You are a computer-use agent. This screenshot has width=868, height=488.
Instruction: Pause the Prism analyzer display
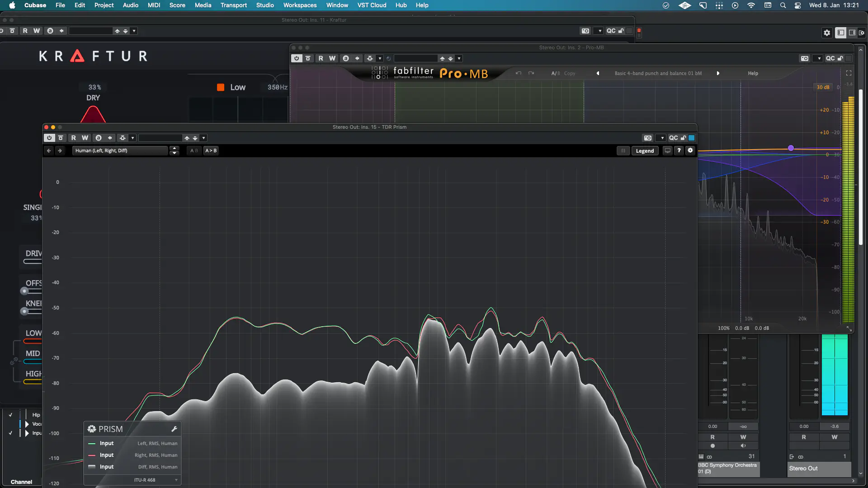[x=623, y=151]
